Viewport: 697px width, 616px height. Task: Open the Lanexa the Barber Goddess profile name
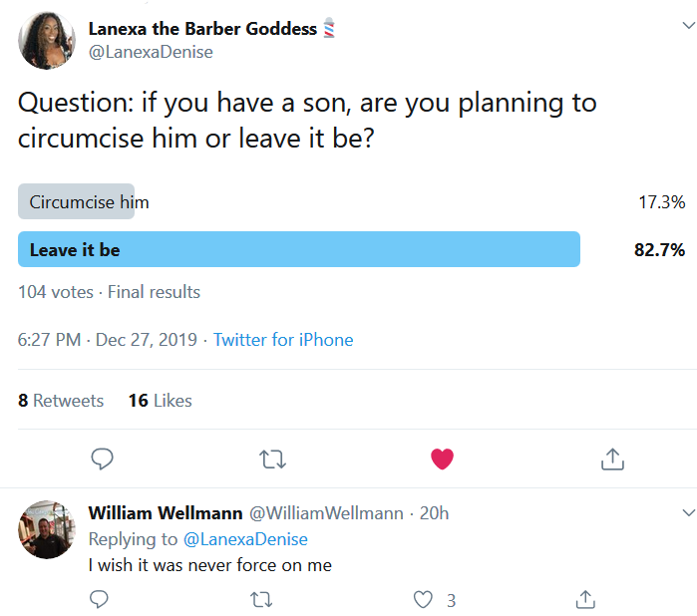coord(204,29)
